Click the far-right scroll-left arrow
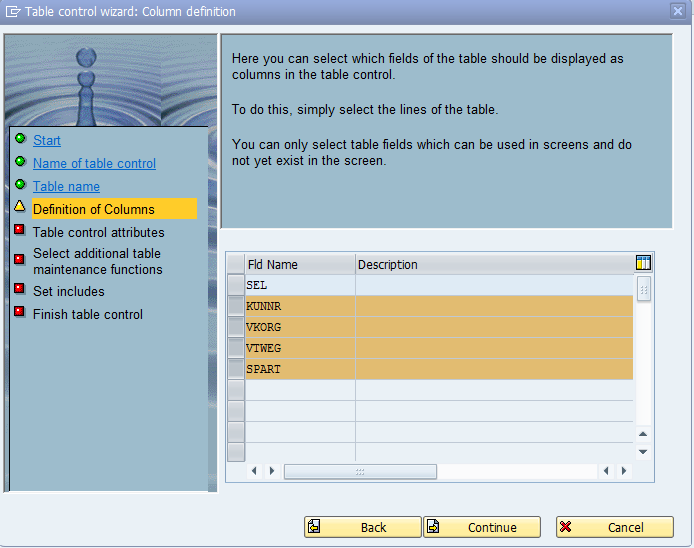 (x=606, y=471)
